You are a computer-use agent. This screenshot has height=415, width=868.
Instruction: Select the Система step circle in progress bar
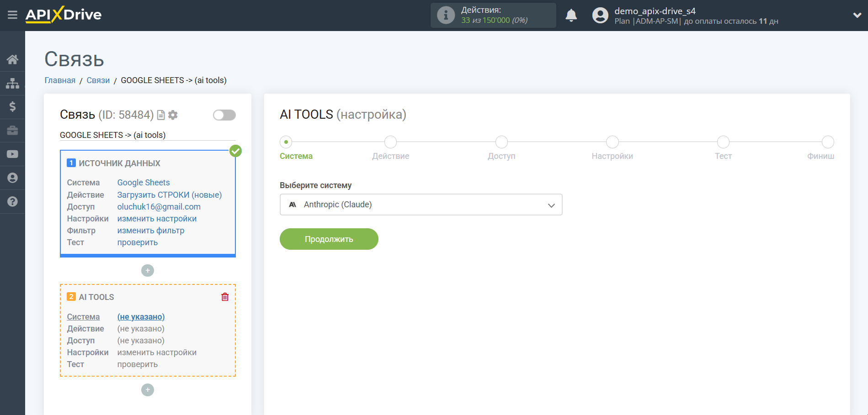click(286, 142)
